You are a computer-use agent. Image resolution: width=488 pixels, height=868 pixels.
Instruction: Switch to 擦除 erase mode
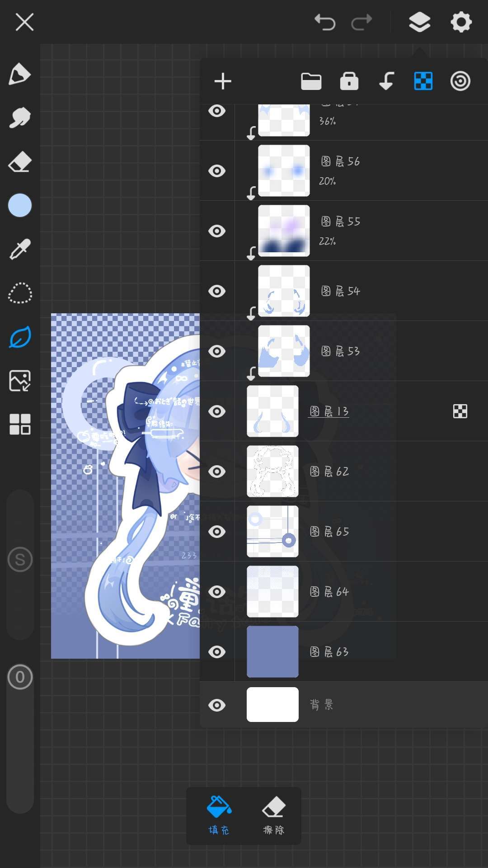coord(273,816)
